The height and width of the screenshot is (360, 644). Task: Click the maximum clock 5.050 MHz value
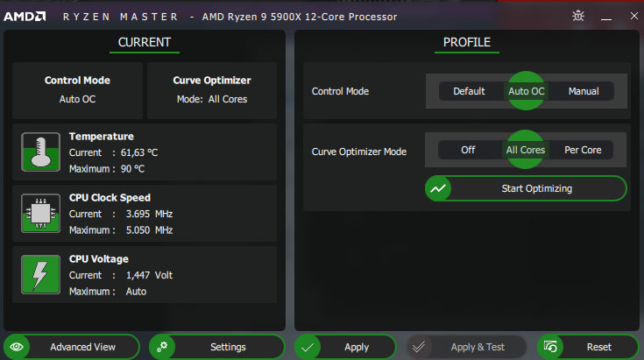[x=149, y=229]
